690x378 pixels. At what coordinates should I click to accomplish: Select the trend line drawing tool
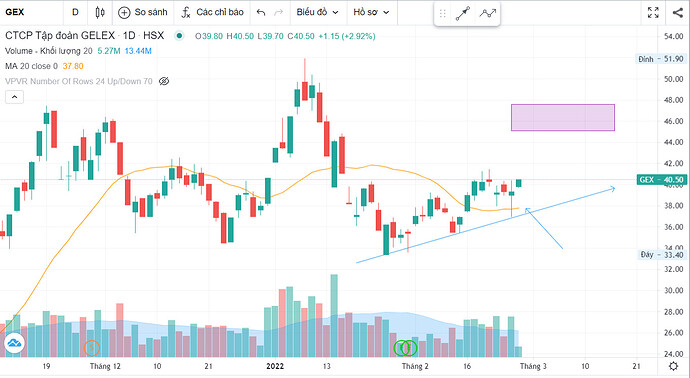click(x=463, y=14)
